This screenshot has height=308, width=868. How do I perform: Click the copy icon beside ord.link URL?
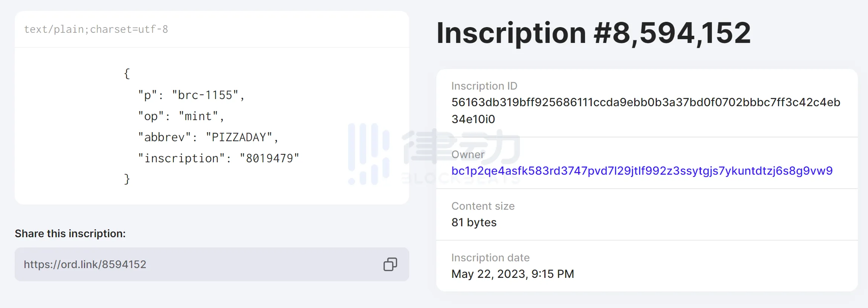(x=390, y=264)
